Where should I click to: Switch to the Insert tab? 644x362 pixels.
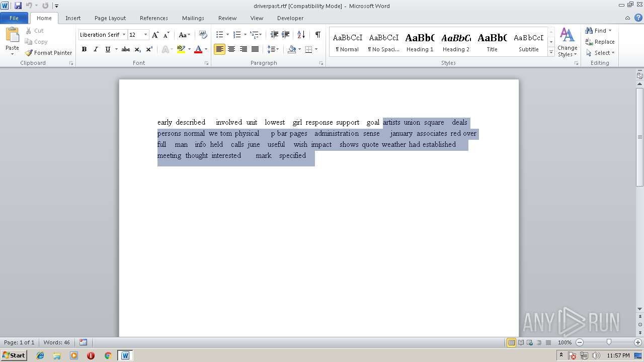(73, 18)
